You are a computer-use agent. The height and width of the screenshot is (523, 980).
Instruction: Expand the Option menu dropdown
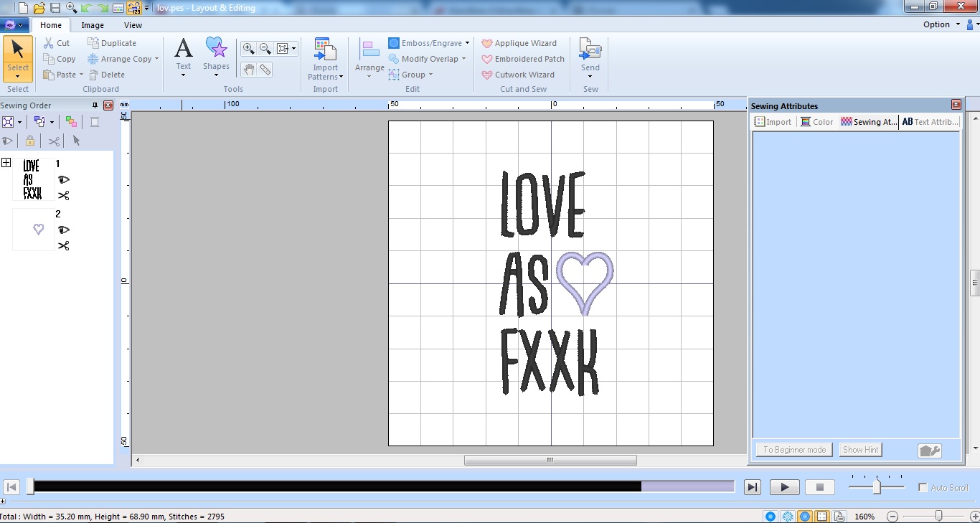[x=941, y=24]
